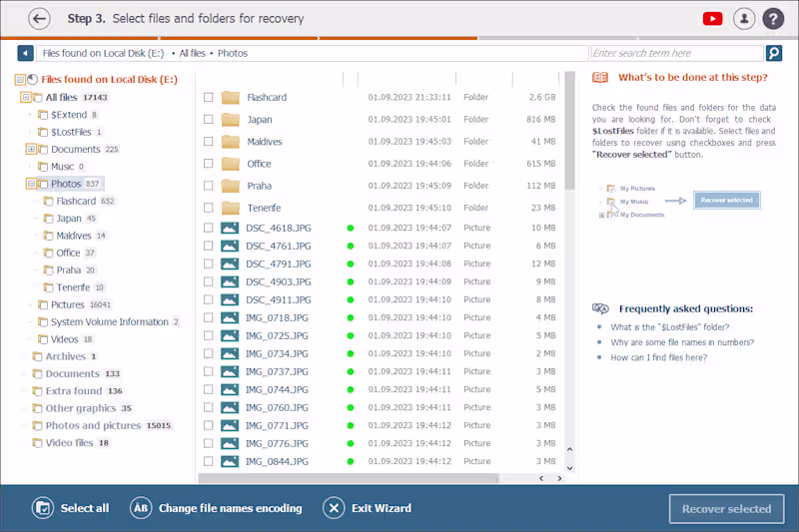Click the picture icon of IMG_0718.JPG
Image resolution: width=799 pixels, height=532 pixels.
230,317
